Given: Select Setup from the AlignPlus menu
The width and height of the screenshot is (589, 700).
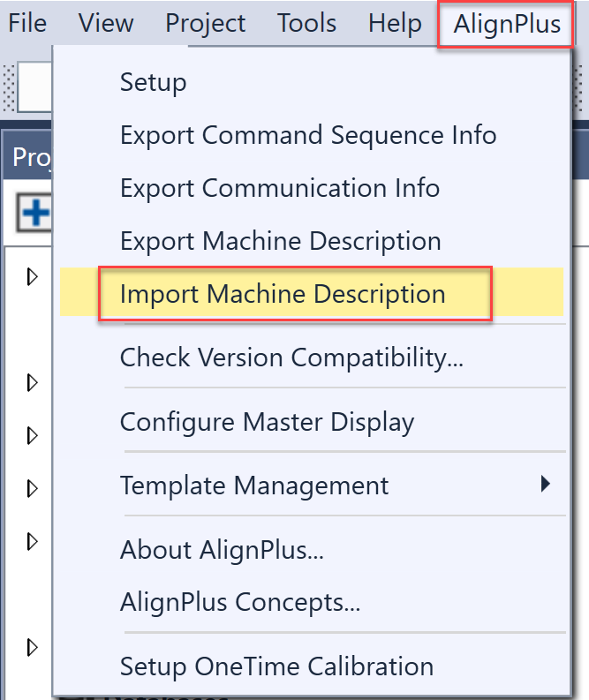Looking at the screenshot, I should coord(154,83).
